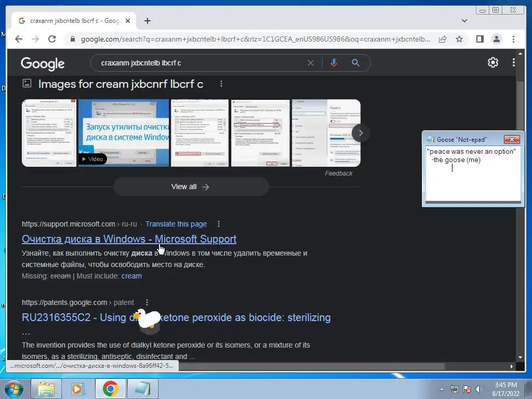Show next images with carousel arrow
The height and width of the screenshot is (399, 532).
pyautogui.click(x=361, y=133)
